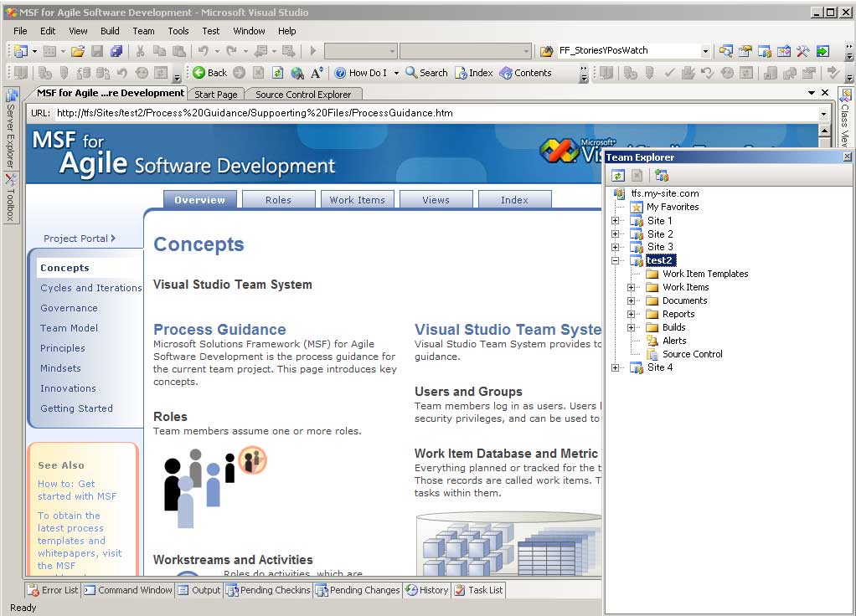Open the Index page tab
Screen dimensions: 856x616
tap(514, 200)
